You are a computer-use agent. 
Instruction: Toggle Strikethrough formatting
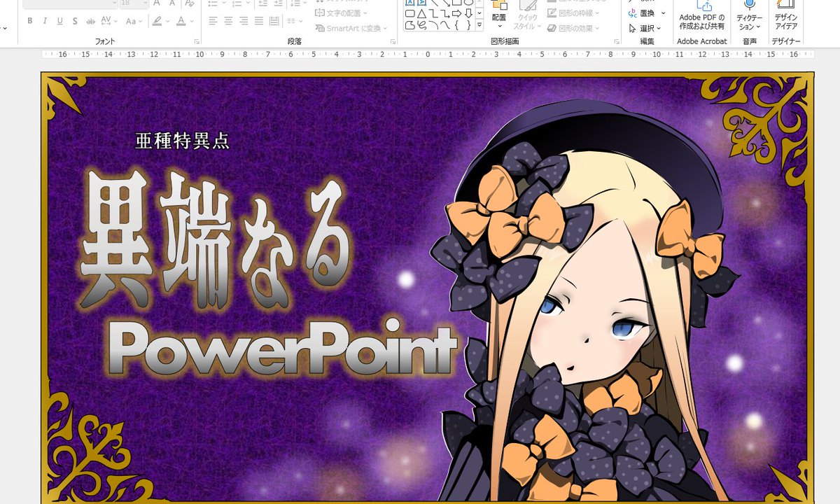point(89,21)
